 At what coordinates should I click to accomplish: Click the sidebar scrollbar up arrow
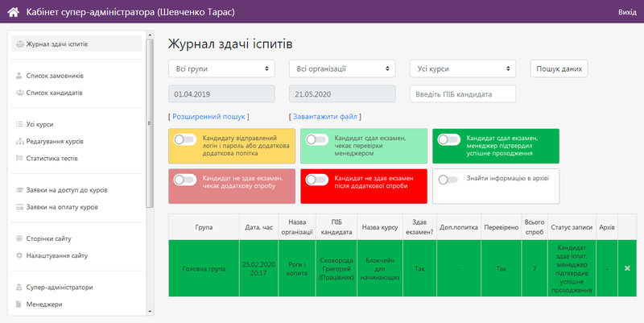tap(150, 35)
